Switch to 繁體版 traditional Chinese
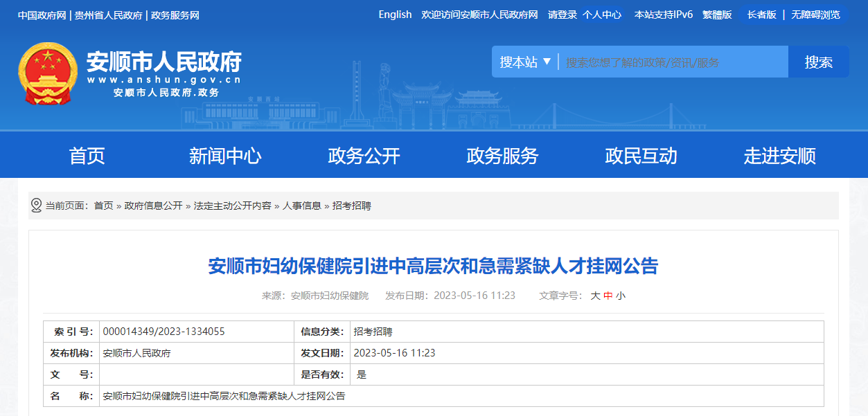The height and width of the screenshot is (416, 868). (717, 15)
